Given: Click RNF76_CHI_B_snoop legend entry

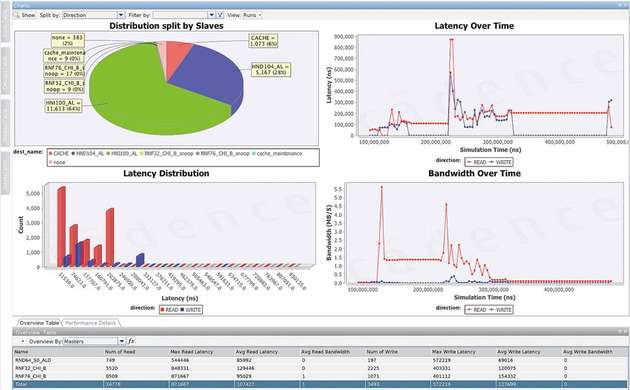Looking at the screenshot, I should [222, 153].
